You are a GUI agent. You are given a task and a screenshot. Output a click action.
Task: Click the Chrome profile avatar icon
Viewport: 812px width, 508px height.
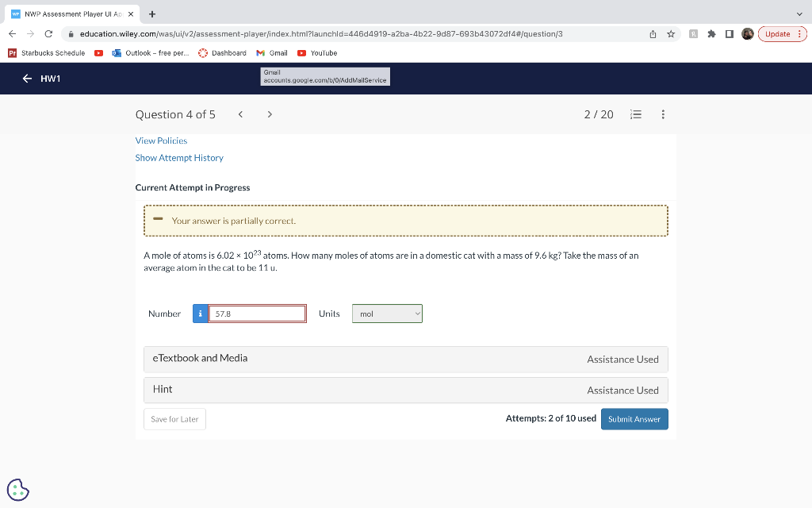tap(746, 35)
